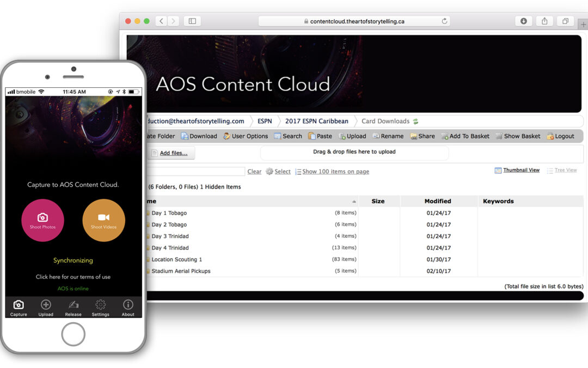Click Paste in the toolbar

click(320, 136)
